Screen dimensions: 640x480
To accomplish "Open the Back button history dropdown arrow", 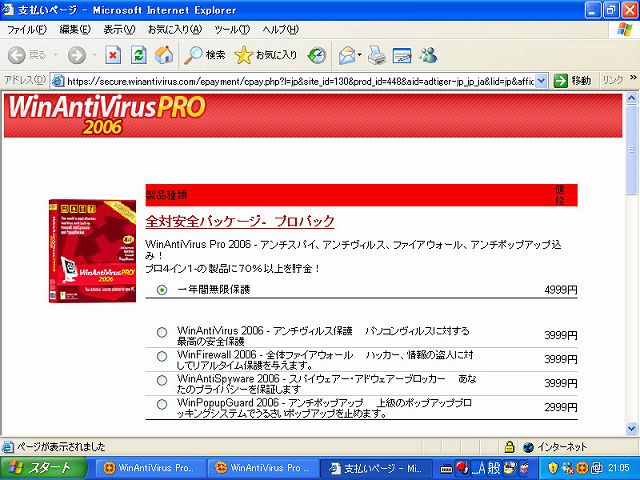I will tap(55, 55).
